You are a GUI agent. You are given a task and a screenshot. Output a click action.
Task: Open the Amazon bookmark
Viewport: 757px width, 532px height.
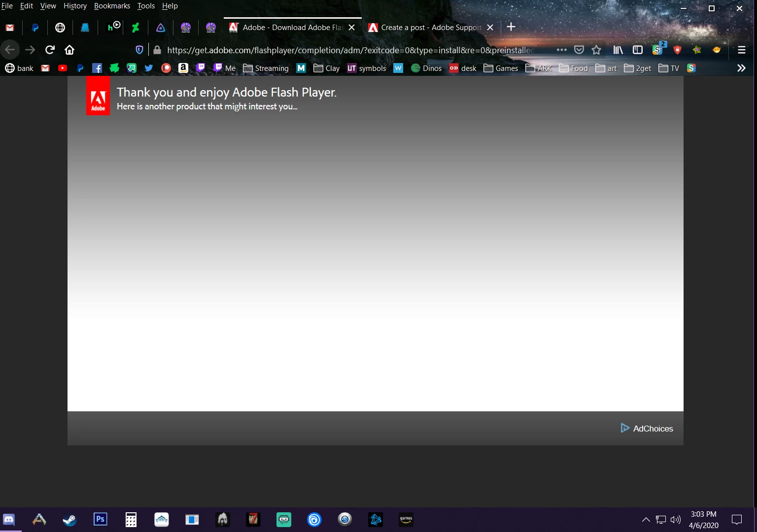(183, 68)
